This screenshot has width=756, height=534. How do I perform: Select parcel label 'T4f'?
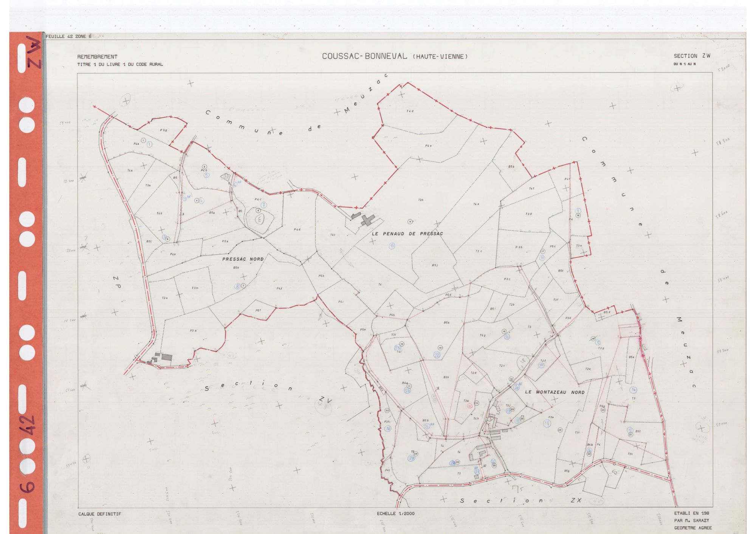(x=531, y=188)
